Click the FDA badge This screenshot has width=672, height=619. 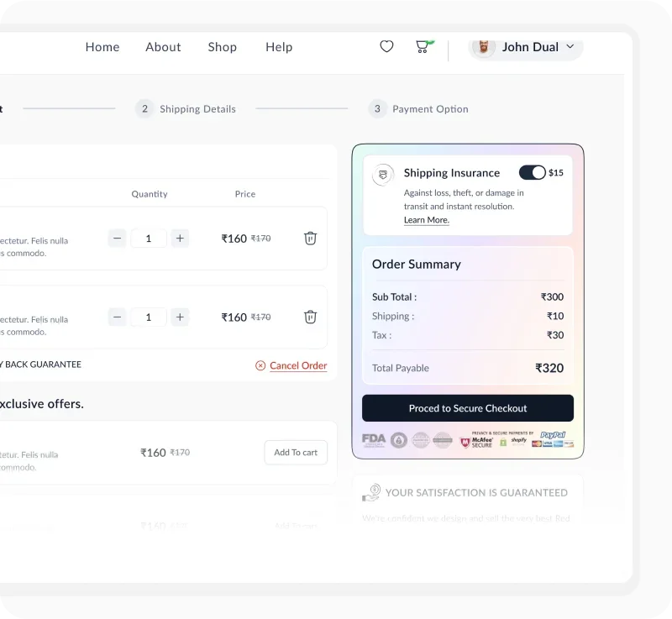tap(374, 440)
